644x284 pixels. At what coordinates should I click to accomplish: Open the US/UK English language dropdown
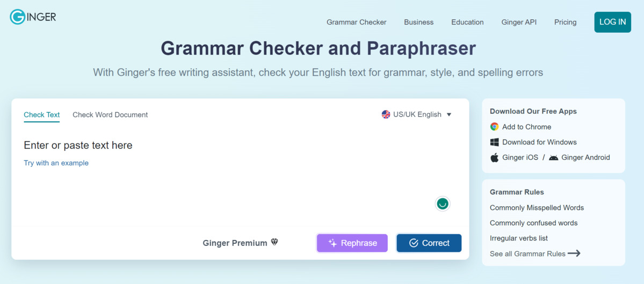(416, 114)
